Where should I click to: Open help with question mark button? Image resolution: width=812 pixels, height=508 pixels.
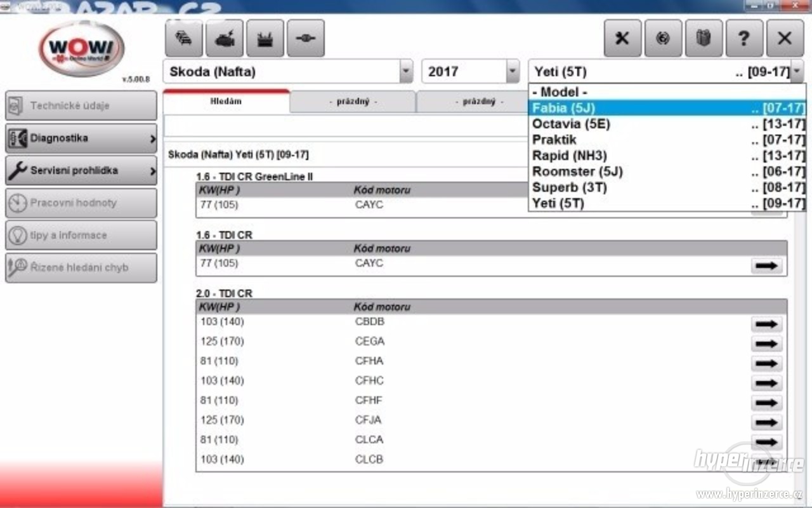tap(744, 38)
